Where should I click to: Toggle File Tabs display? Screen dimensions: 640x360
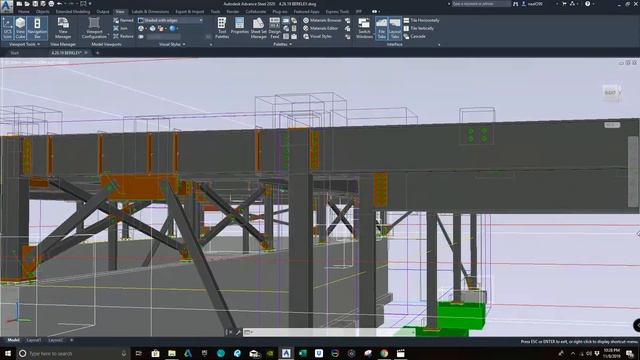[x=381, y=28]
